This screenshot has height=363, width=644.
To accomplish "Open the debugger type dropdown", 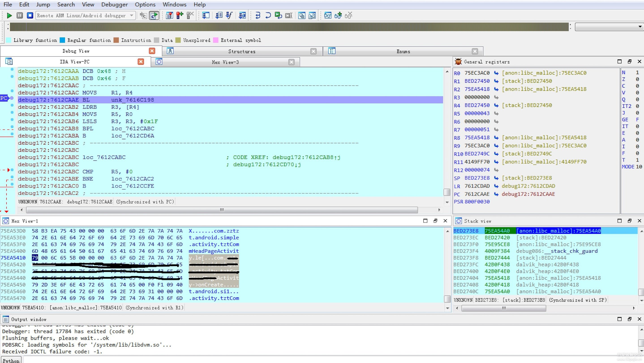I will coord(131,15).
